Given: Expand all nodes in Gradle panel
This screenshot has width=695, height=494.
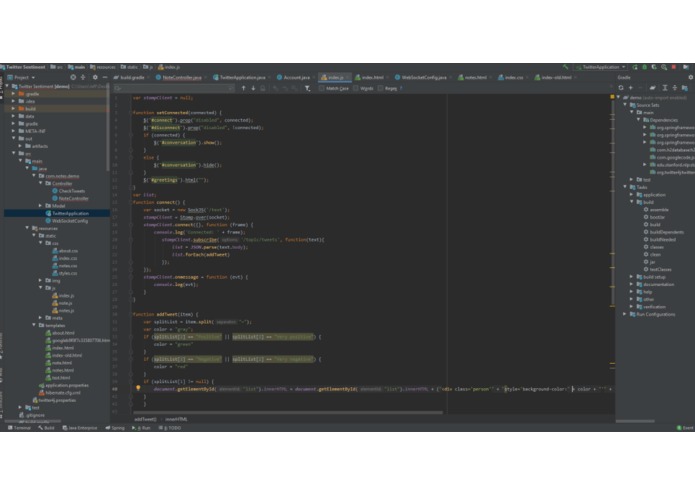Looking at the screenshot, I should tap(664, 88).
